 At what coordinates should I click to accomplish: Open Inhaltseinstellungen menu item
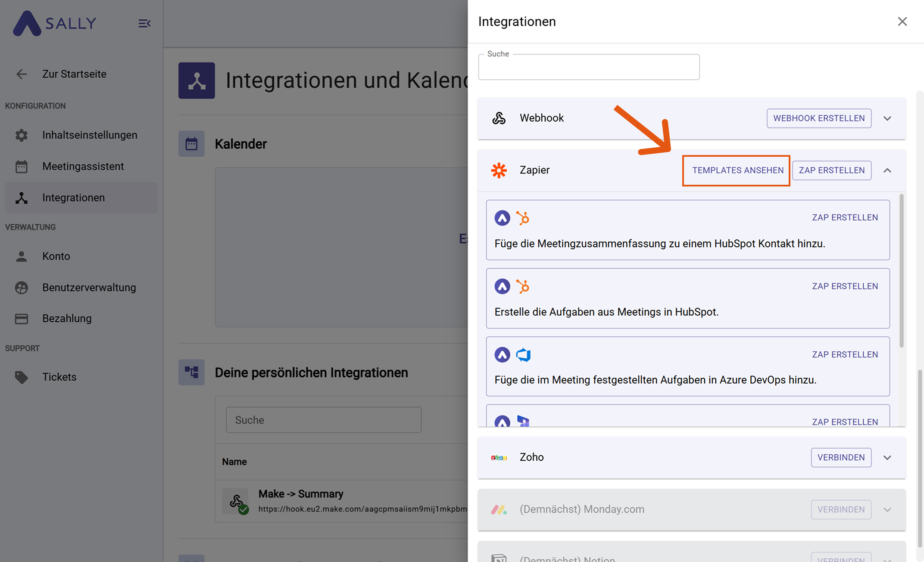click(x=81, y=135)
